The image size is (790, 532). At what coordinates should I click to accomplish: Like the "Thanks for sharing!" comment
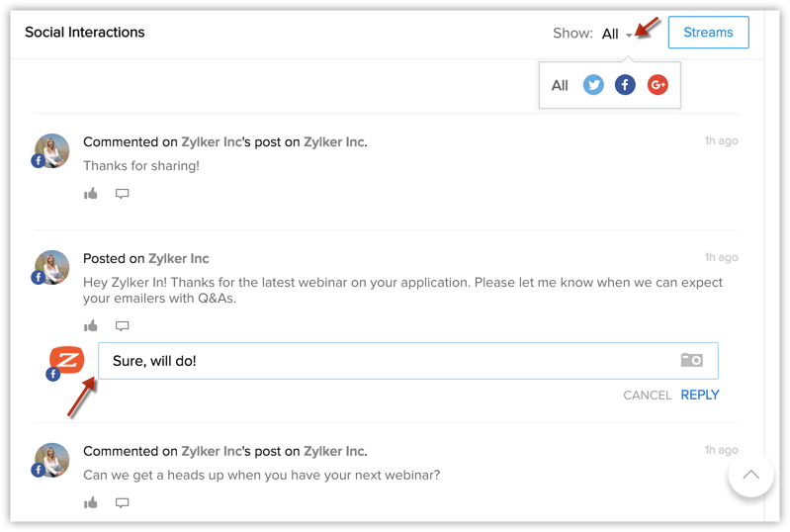tap(91, 194)
